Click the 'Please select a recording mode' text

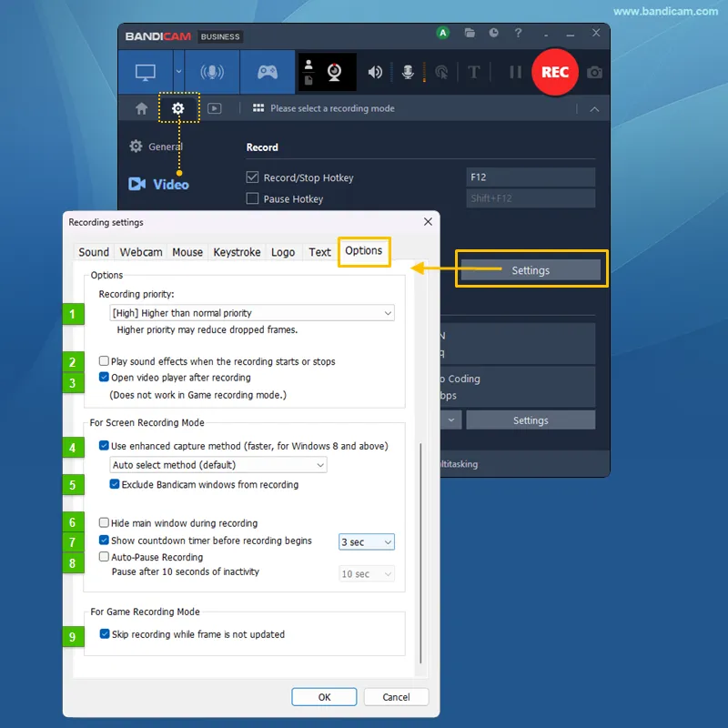[x=332, y=108]
